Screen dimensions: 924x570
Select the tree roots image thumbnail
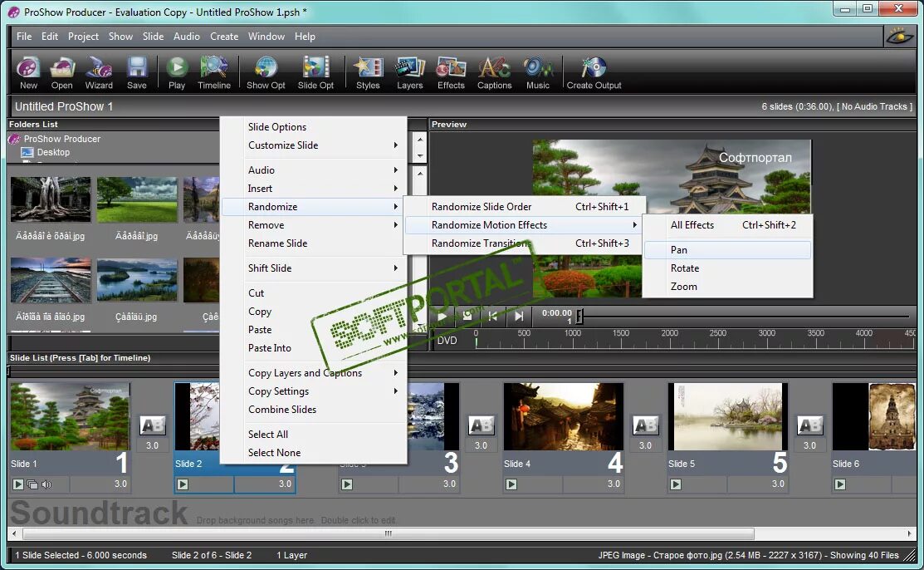tap(51, 199)
